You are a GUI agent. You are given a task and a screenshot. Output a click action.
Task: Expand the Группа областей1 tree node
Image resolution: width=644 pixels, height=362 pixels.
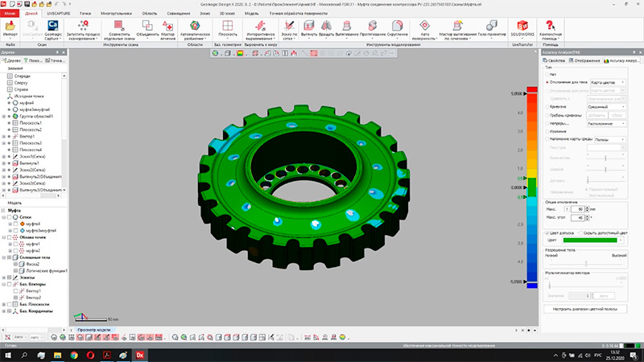pos(4,116)
